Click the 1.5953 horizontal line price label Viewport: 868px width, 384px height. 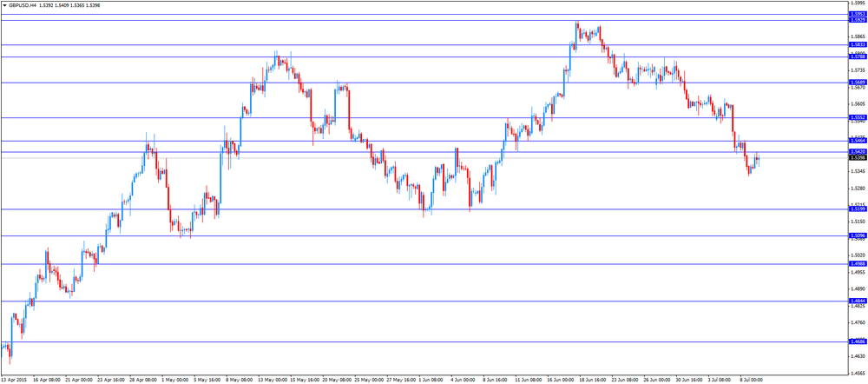(x=857, y=15)
